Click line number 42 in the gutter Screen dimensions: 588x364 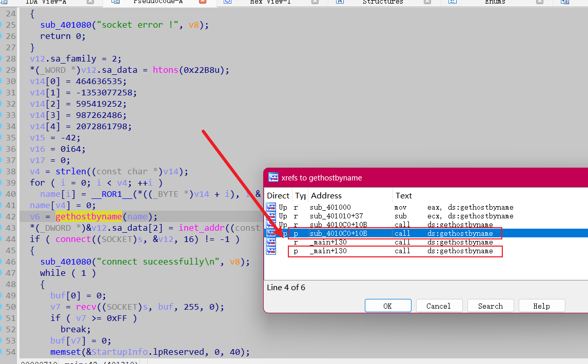[x=11, y=216]
